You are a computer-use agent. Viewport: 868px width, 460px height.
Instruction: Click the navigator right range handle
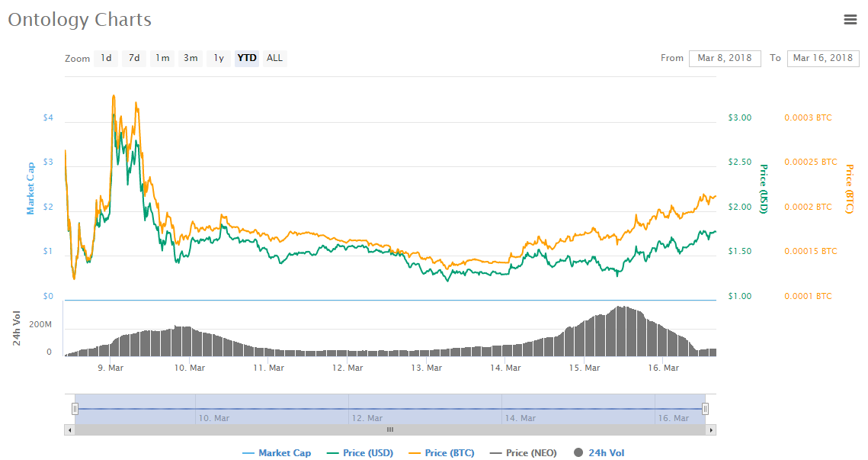click(x=706, y=409)
